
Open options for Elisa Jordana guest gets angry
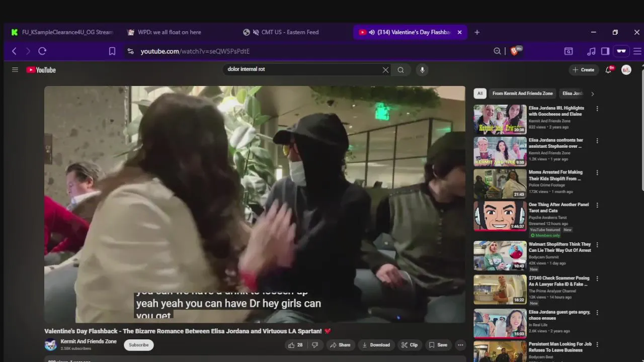[597, 313]
